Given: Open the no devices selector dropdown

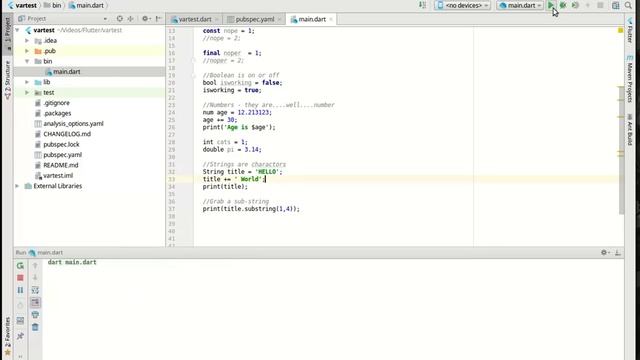Looking at the screenshot, I should tap(462, 5).
